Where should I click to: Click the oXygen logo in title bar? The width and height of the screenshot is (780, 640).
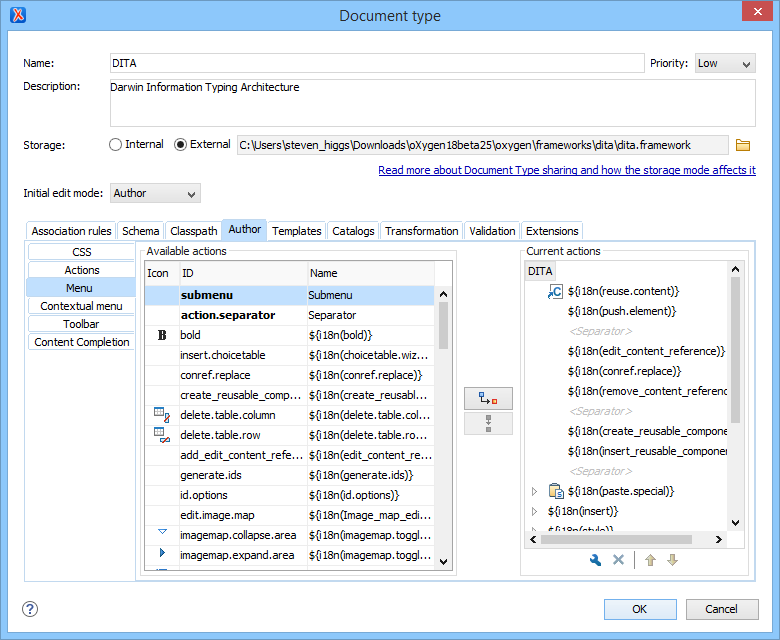[x=18, y=15]
